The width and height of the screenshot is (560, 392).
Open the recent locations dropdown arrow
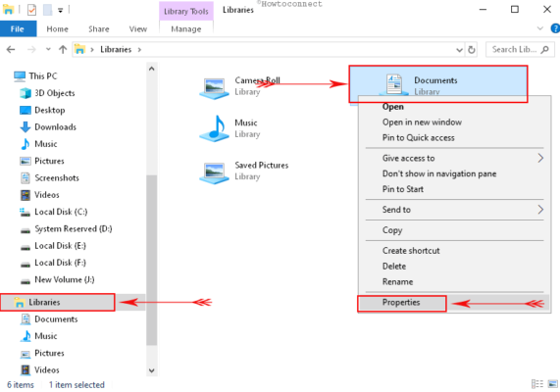tap(48, 49)
